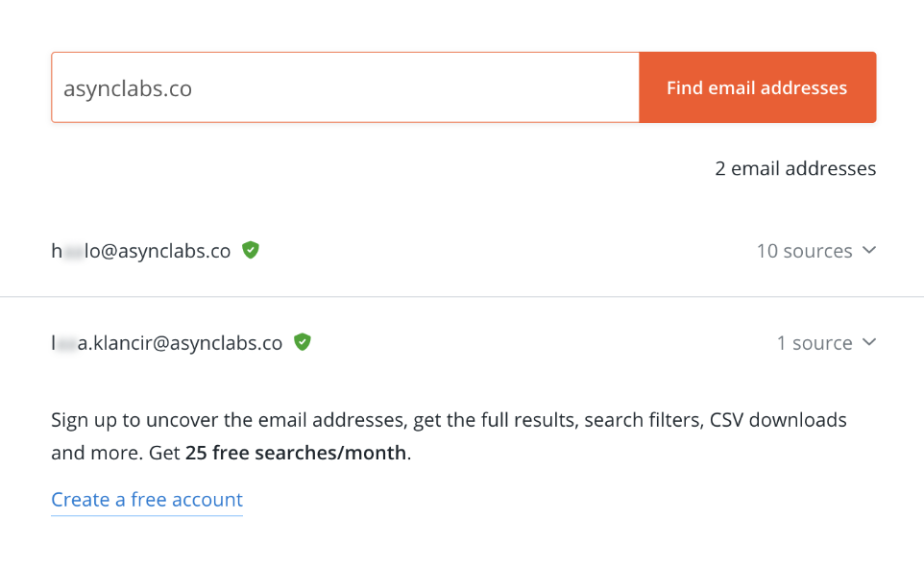Click the verified shield beside the asynclabs.co address with 10 sources
Screen dimensions: 924x569
pos(251,250)
